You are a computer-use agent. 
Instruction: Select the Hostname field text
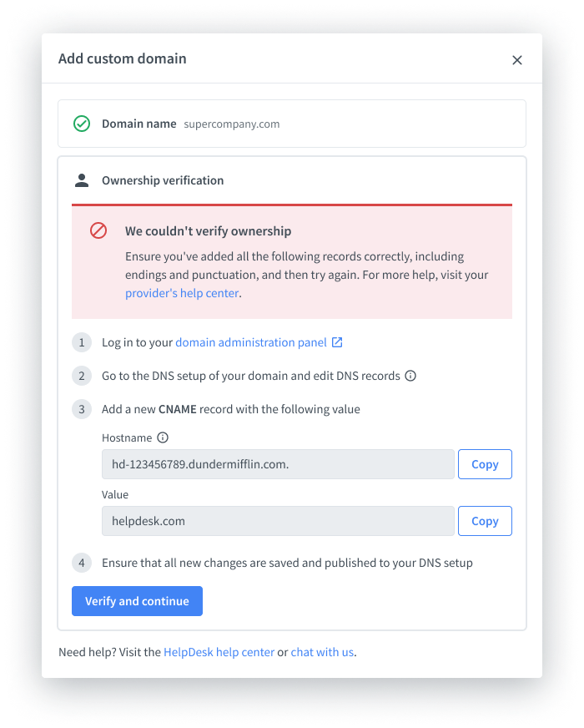tap(278, 464)
